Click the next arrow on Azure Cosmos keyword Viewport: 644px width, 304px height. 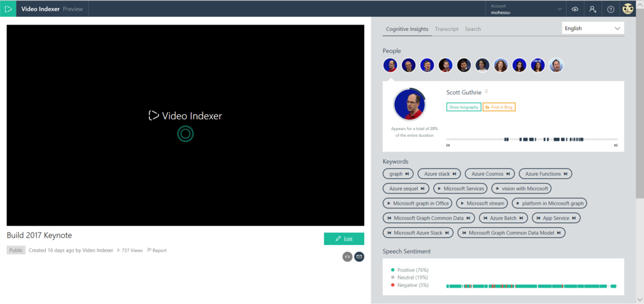click(508, 174)
